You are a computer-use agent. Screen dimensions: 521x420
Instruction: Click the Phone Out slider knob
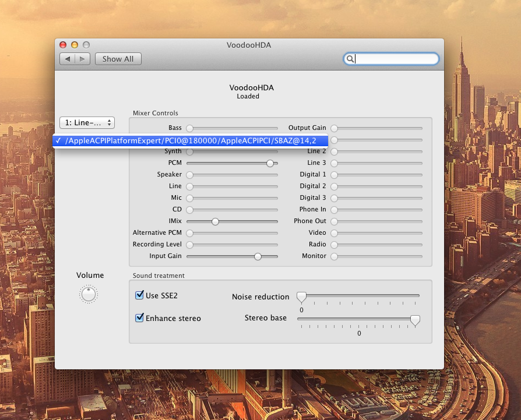tap(335, 221)
